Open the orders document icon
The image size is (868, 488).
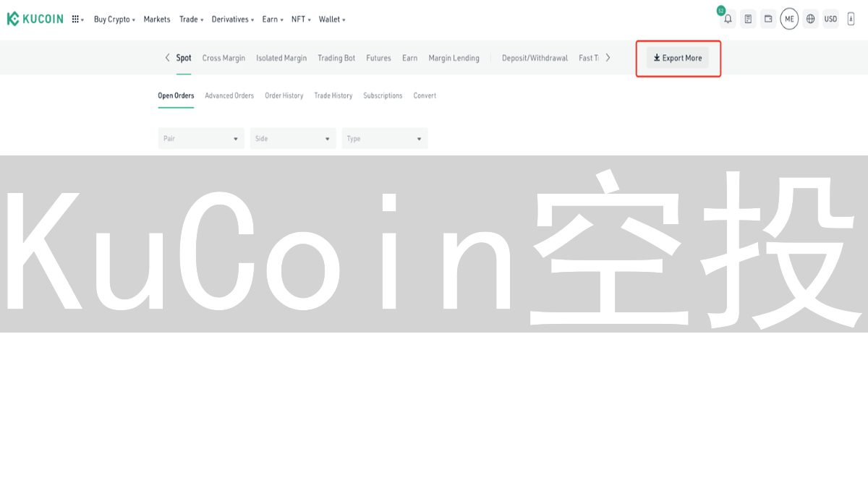(x=748, y=19)
